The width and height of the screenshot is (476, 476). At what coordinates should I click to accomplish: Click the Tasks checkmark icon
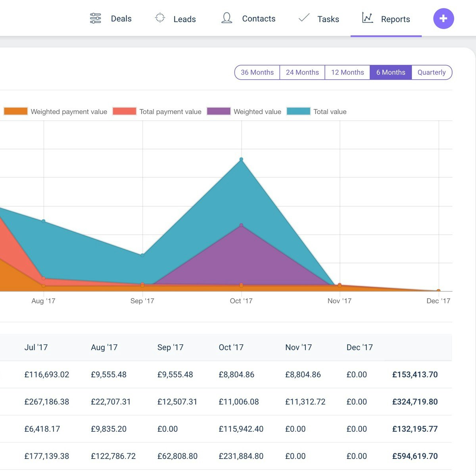coord(304,17)
